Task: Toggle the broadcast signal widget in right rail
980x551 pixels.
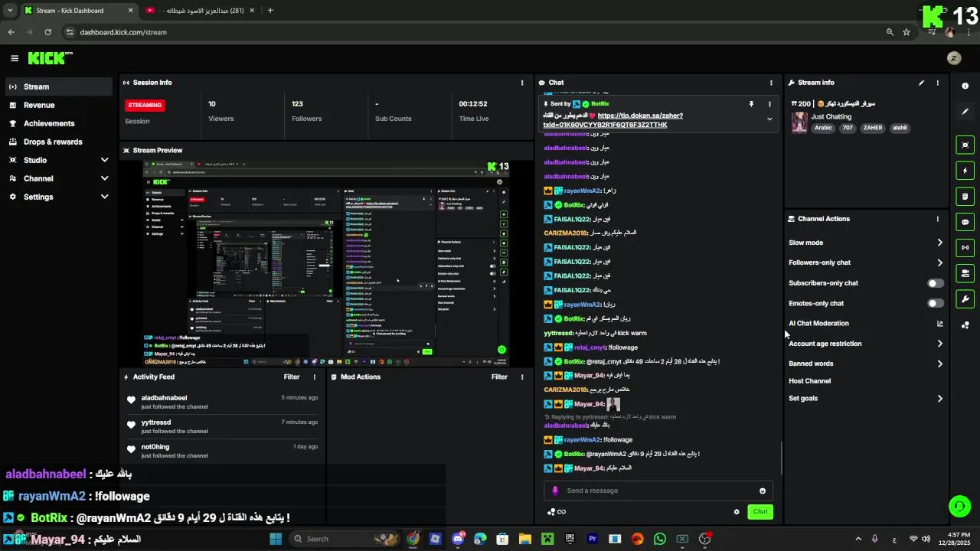Action: (965, 247)
